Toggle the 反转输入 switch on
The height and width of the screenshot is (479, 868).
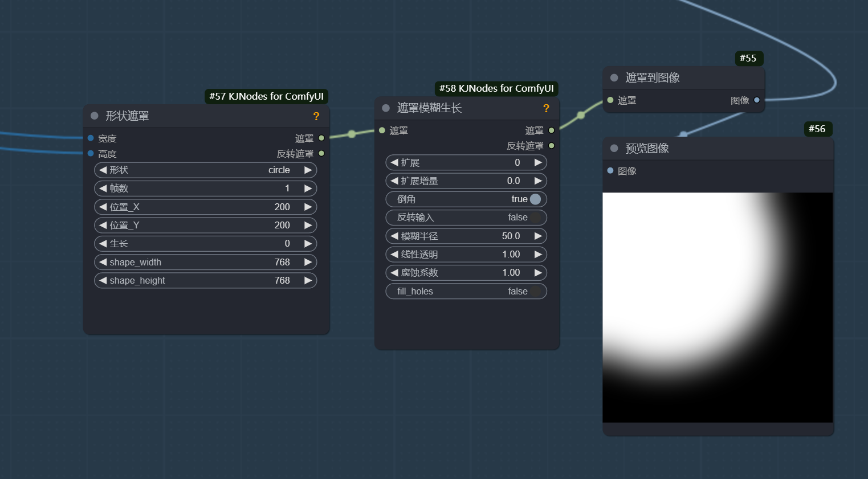point(535,218)
